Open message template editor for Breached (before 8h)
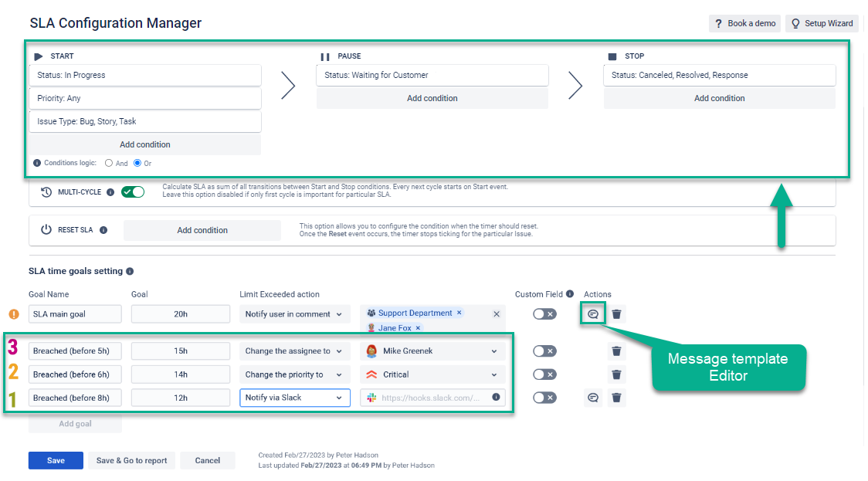 click(x=593, y=398)
